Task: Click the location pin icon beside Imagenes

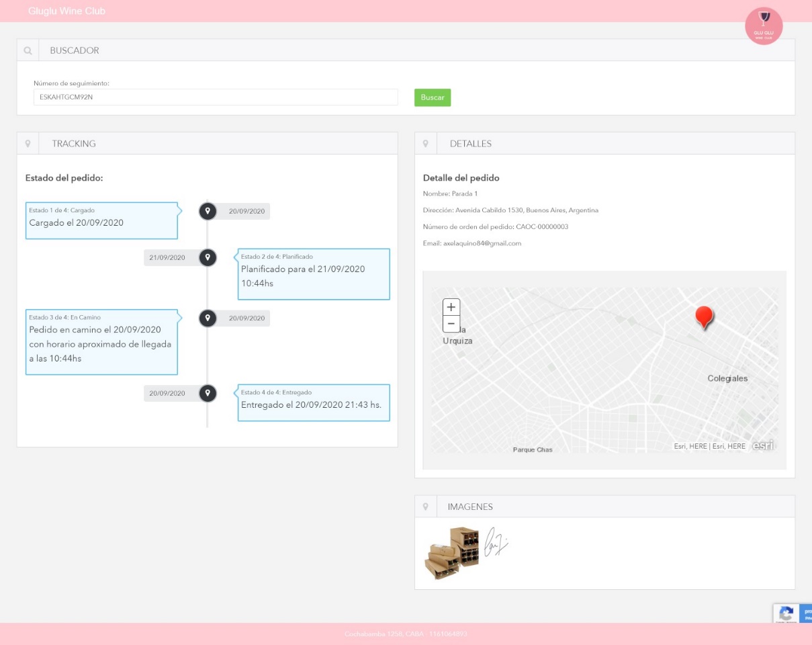Action: tap(426, 507)
